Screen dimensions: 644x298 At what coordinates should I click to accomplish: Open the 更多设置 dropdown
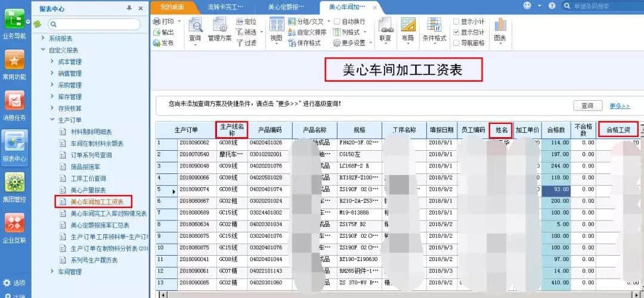click(x=352, y=43)
